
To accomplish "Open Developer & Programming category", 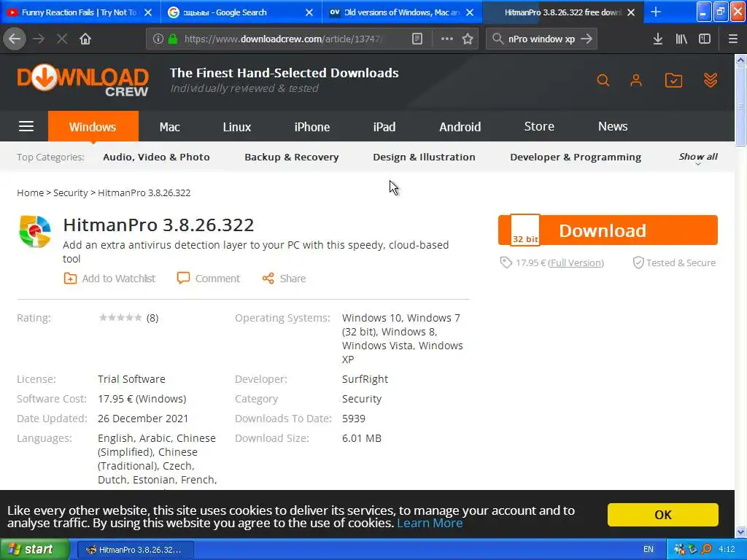I will [576, 157].
